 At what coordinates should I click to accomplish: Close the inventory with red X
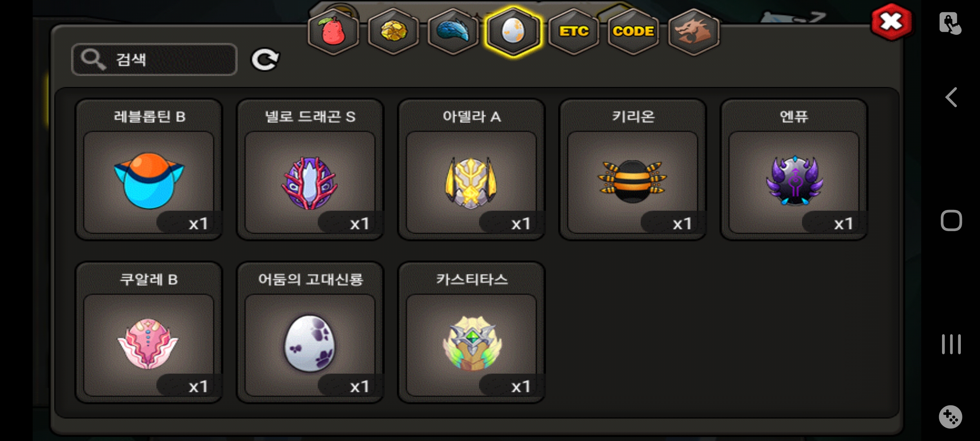891,22
